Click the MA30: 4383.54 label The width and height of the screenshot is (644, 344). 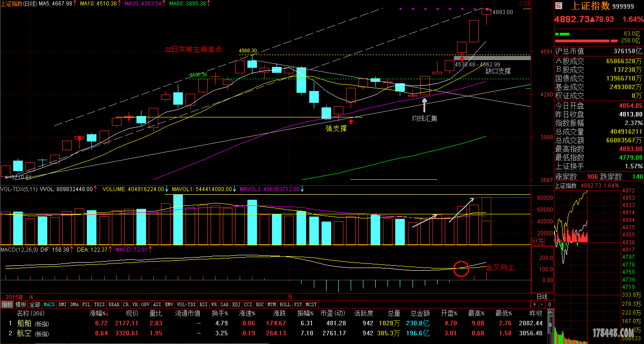pos(142,3)
